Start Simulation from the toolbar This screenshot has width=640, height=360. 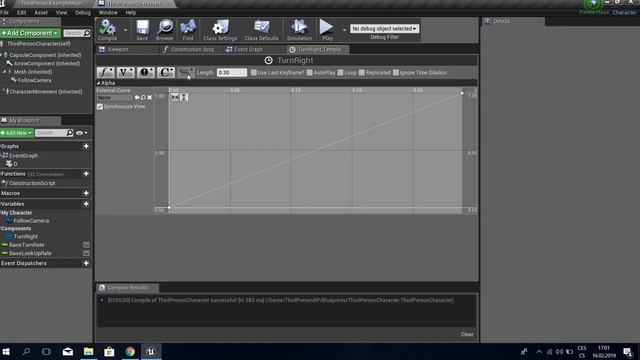pyautogui.click(x=299, y=30)
